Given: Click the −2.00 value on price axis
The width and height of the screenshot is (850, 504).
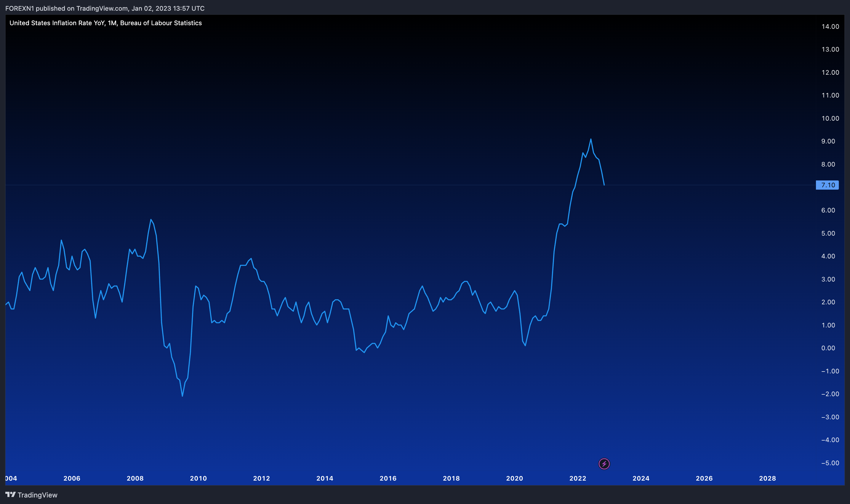Looking at the screenshot, I should [x=830, y=394].
